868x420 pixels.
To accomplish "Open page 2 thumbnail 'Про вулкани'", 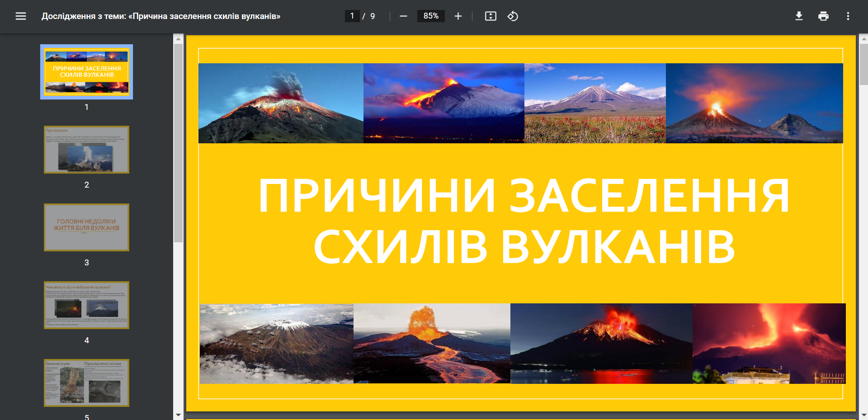I will click(x=86, y=150).
